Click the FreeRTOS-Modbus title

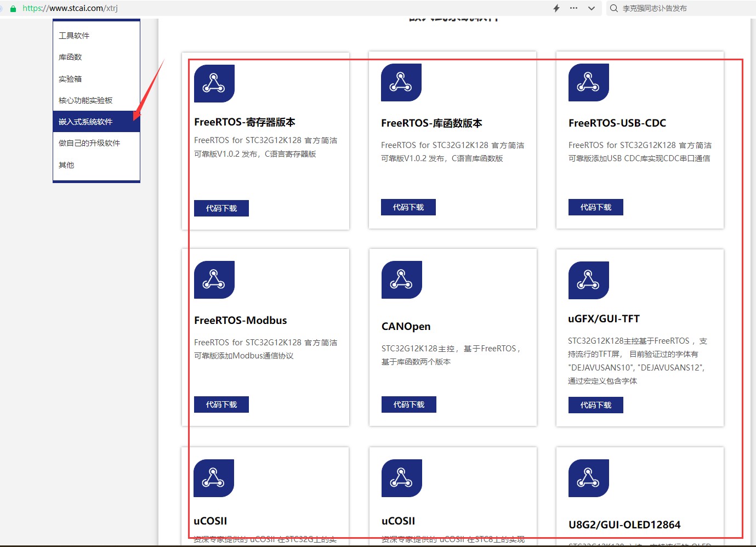(x=241, y=321)
